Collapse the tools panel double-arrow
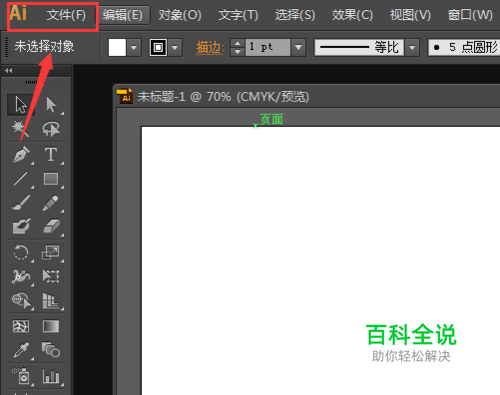 pyautogui.click(x=9, y=70)
